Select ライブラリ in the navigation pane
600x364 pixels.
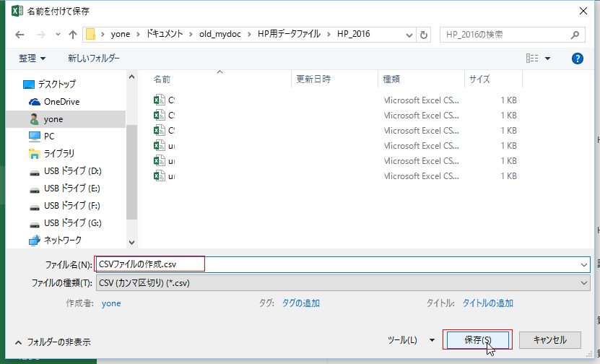tap(59, 154)
